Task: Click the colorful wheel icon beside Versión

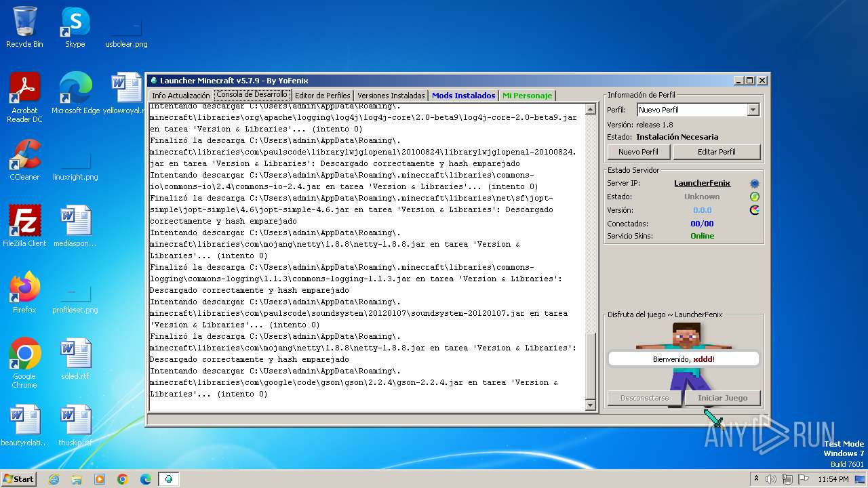Action: pos(754,210)
